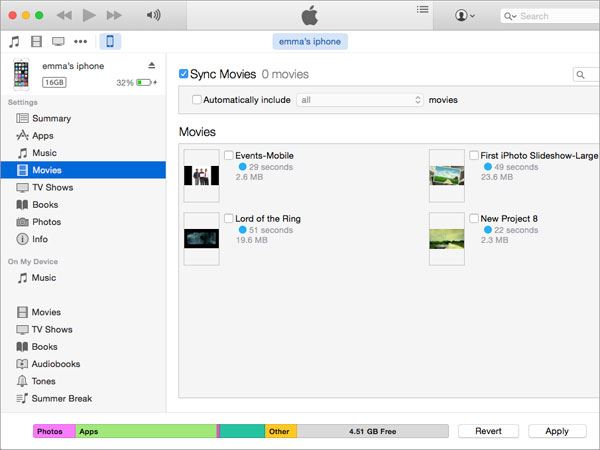Click the Apply button
Viewport: 600px width, 450px height.
[x=557, y=431]
